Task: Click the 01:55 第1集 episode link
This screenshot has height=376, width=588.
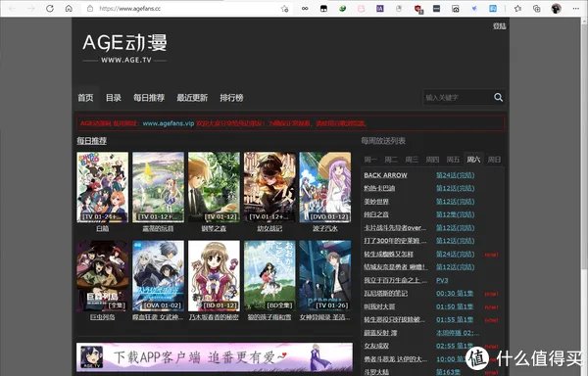Action: (455, 320)
